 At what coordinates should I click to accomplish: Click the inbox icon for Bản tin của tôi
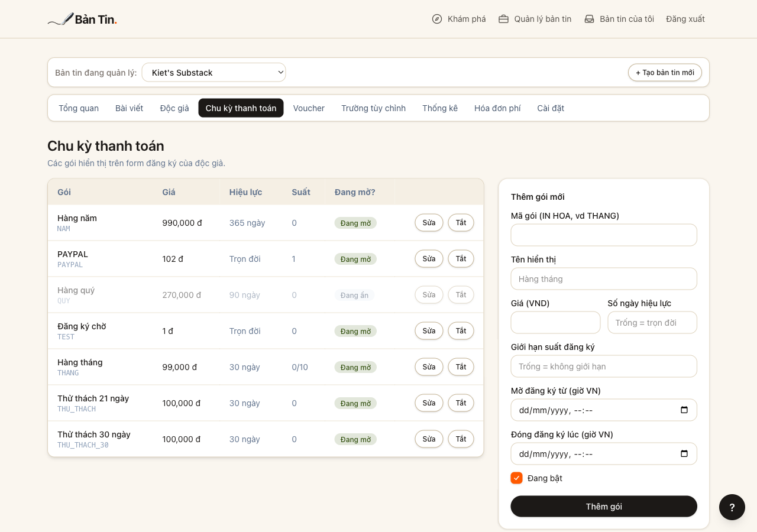pos(589,19)
